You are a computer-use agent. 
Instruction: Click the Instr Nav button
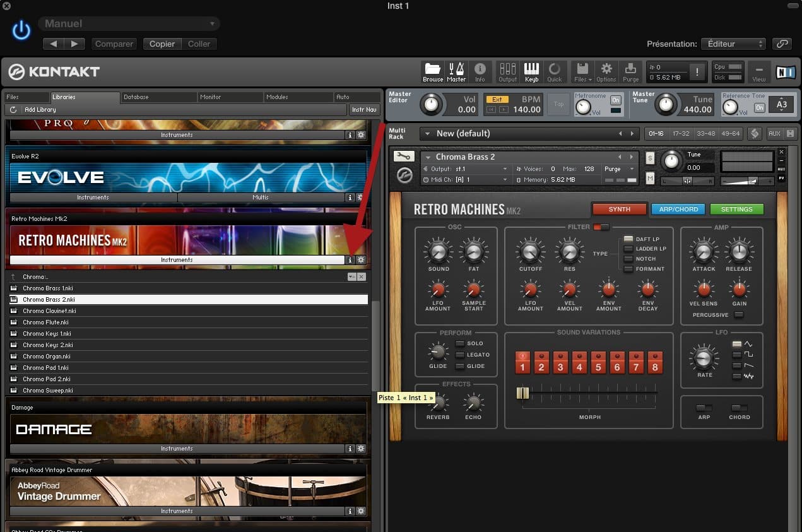pos(365,110)
